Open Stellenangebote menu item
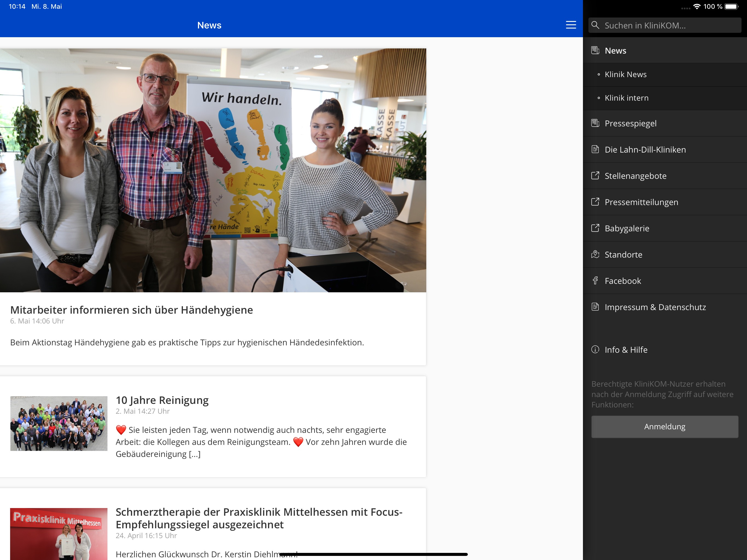747x560 pixels. 665,176
